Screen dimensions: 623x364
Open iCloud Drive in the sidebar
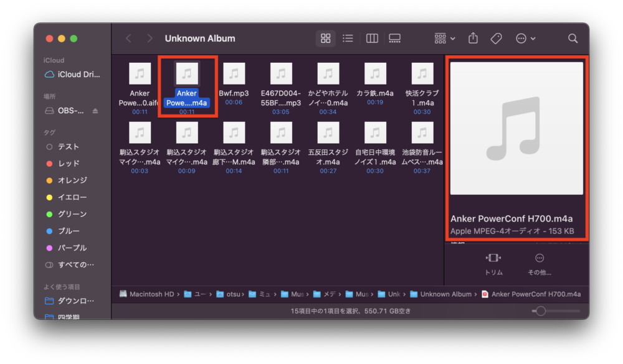tap(72, 75)
